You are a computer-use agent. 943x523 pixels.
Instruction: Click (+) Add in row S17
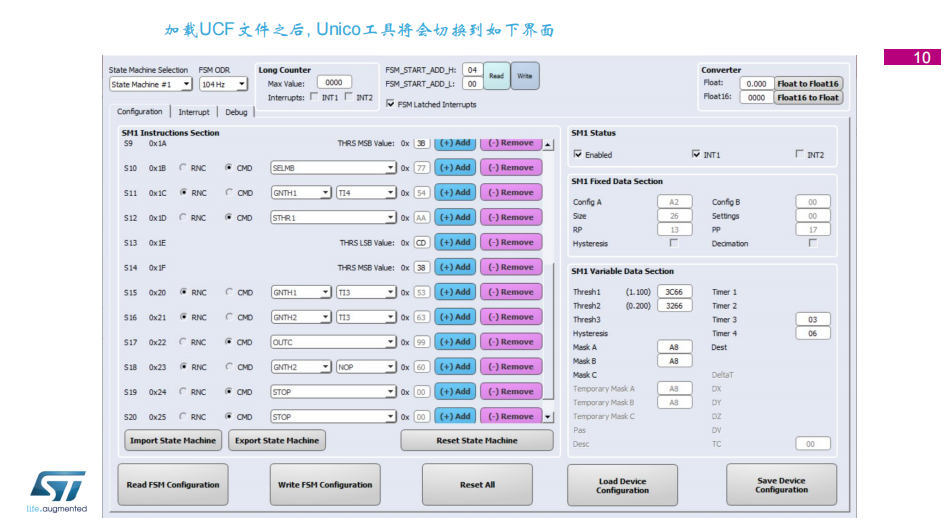[x=455, y=341]
